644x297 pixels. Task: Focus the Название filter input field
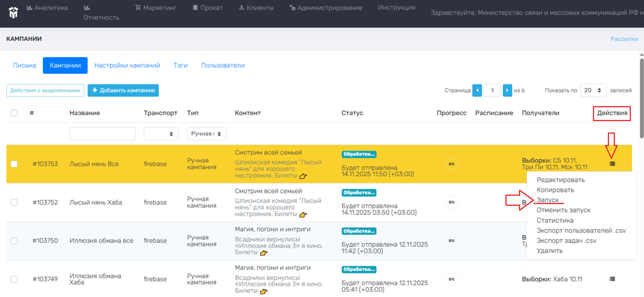point(102,134)
